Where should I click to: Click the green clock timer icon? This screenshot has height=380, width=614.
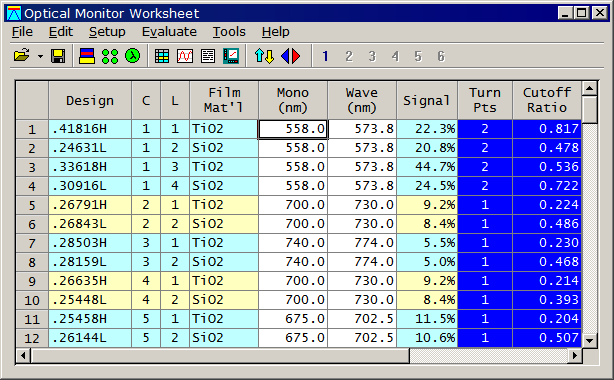pyautogui.click(x=132, y=56)
